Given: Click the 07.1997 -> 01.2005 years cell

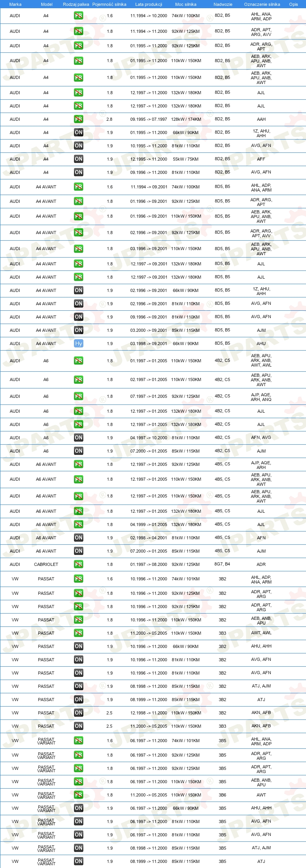Looking at the screenshot, I should coord(149,396).
